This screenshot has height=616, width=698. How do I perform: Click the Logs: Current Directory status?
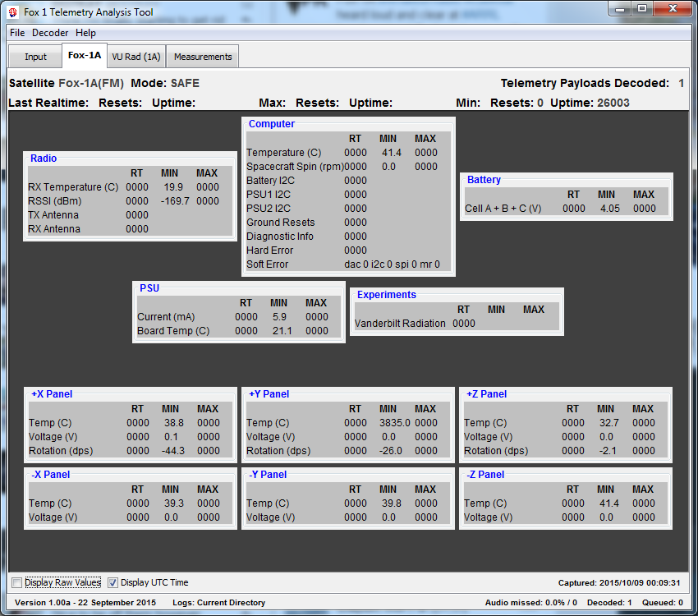pyautogui.click(x=218, y=603)
